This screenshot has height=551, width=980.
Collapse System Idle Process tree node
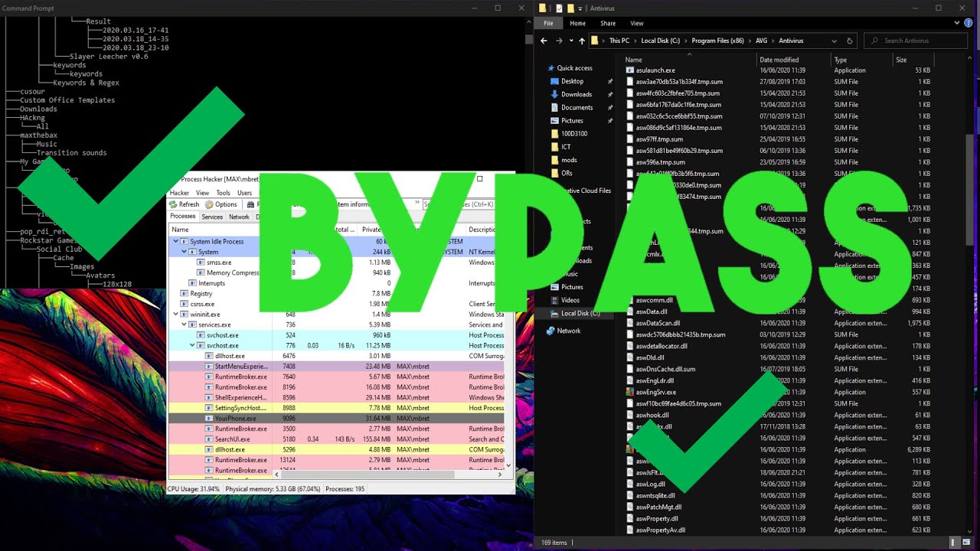pyautogui.click(x=175, y=242)
